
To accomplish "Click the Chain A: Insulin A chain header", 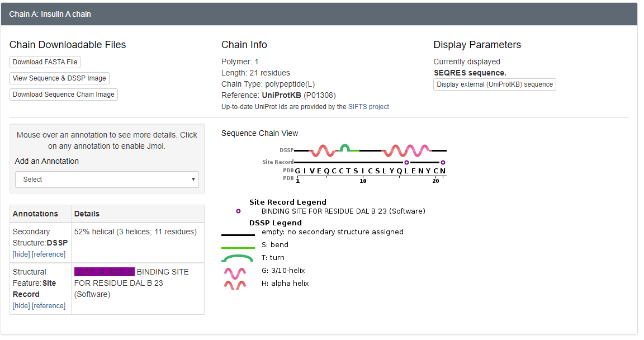I will coord(50,14).
